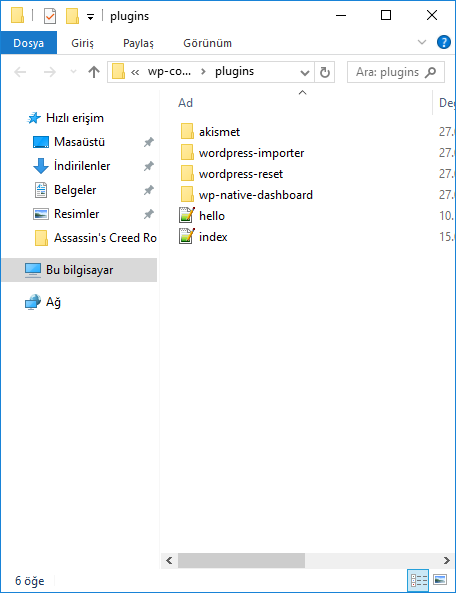
Task: Click the pin icon next to Belgeler
Action: [x=149, y=190]
